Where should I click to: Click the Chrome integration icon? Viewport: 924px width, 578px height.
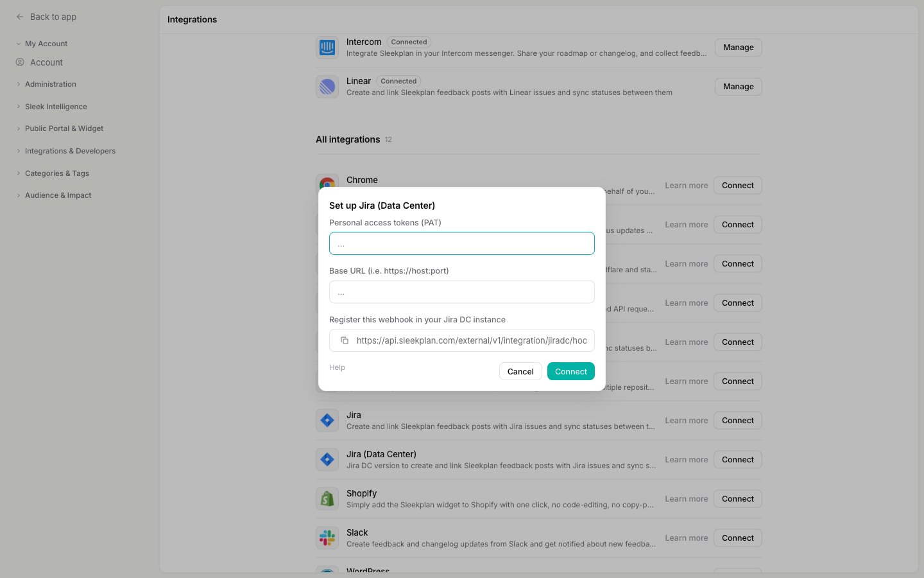point(327,182)
